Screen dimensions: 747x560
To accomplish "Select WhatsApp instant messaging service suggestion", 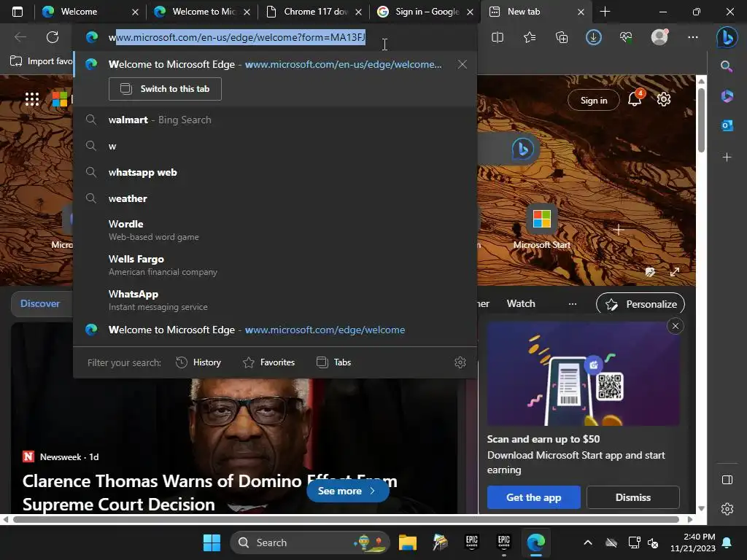I will click(275, 300).
